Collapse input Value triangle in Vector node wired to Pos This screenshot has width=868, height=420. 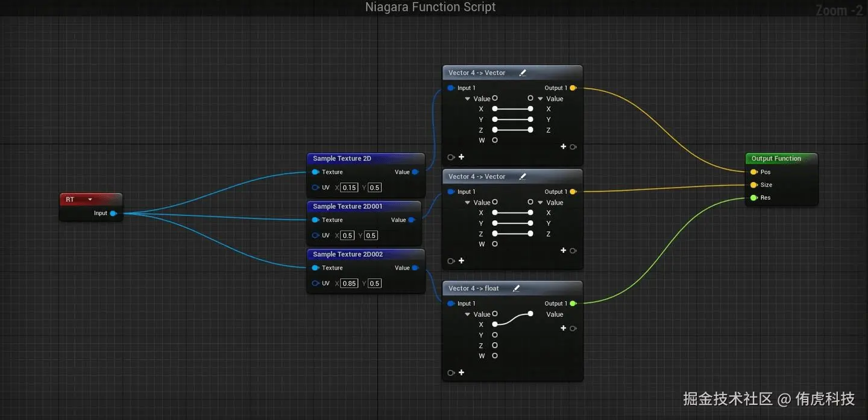click(468, 99)
